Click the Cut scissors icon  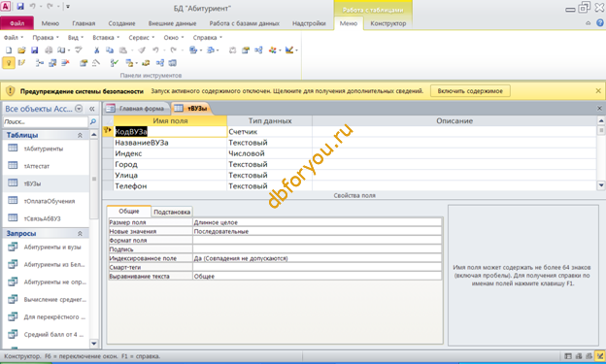pos(96,50)
